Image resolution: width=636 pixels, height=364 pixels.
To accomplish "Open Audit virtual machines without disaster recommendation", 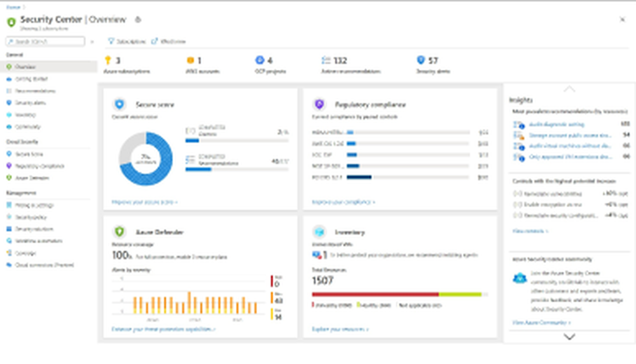I will pos(570,145).
